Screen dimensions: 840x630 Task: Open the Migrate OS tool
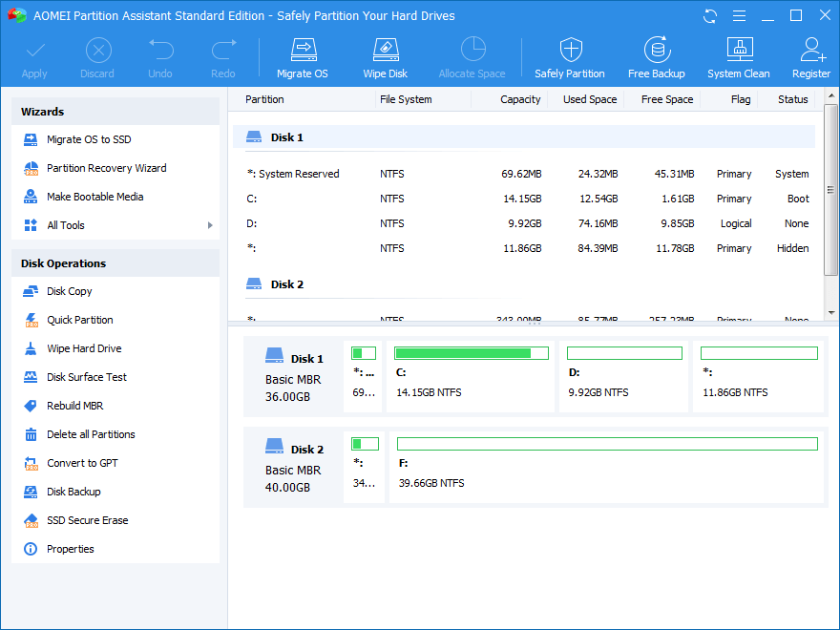coord(302,55)
